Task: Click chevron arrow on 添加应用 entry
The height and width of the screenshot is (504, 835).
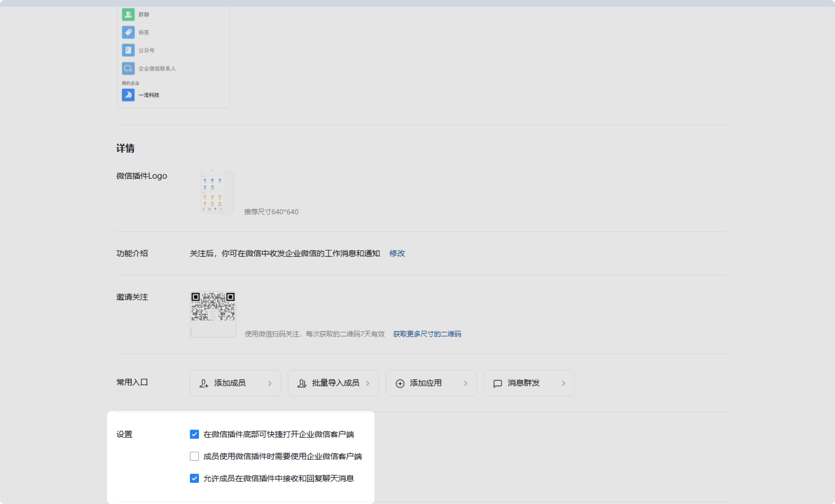Action: pos(466,383)
